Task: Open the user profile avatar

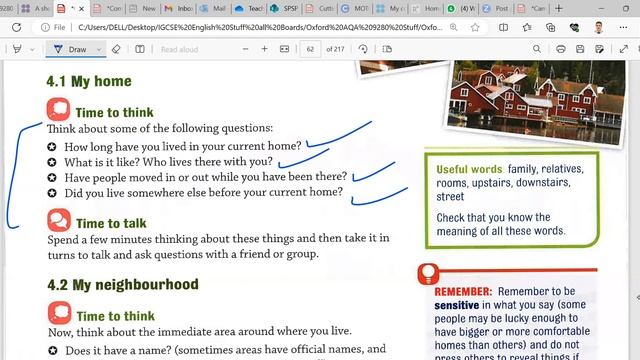Action: click(x=599, y=27)
